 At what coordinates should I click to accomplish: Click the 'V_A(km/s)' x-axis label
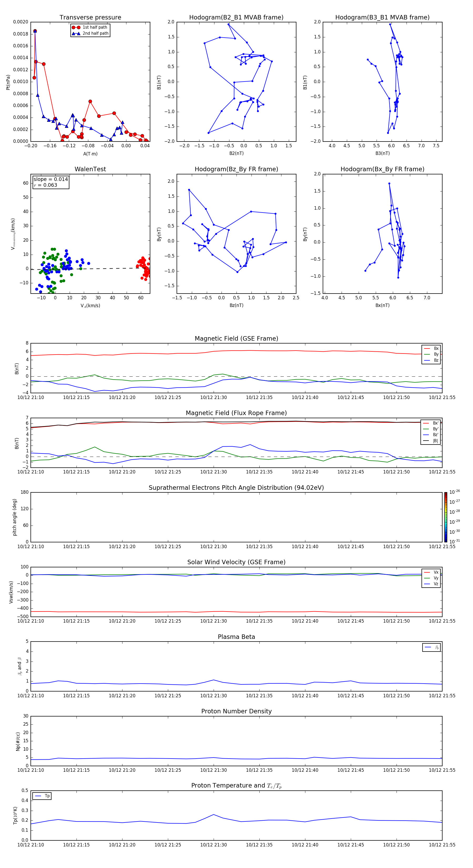pyautogui.click(x=90, y=306)
